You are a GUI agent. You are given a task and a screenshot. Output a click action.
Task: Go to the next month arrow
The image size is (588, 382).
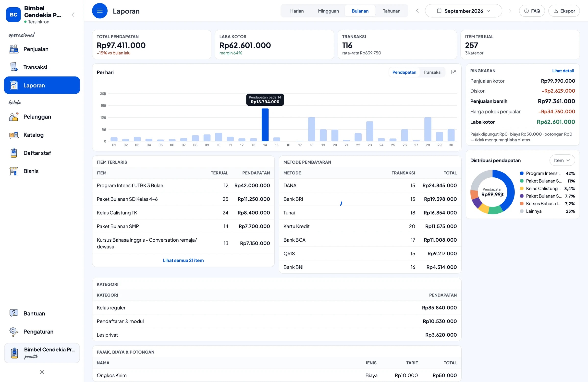click(510, 11)
